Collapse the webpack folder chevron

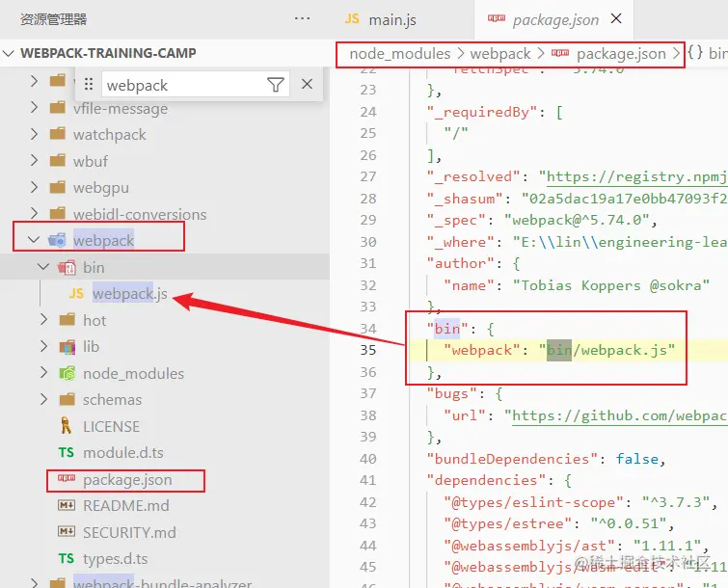(x=34, y=240)
